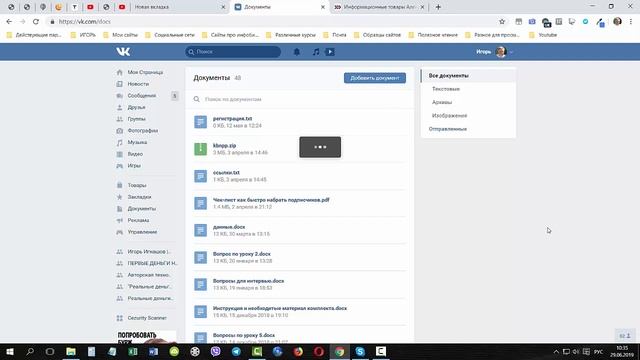The height and width of the screenshot is (360, 640).
Task: Open Фотографии in sidebar
Action: pyautogui.click(x=142, y=131)
